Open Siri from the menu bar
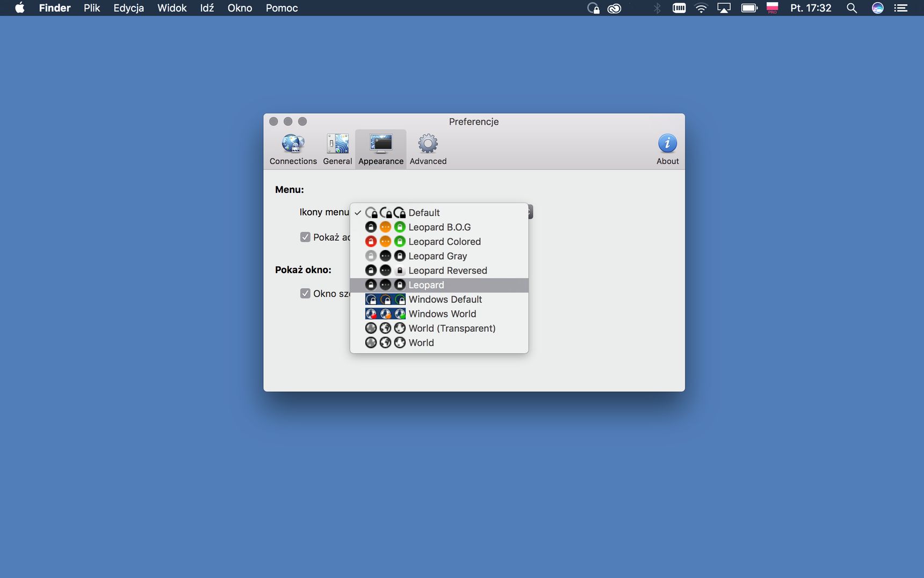This screenshot has height=578, width=924. point(878,8)
